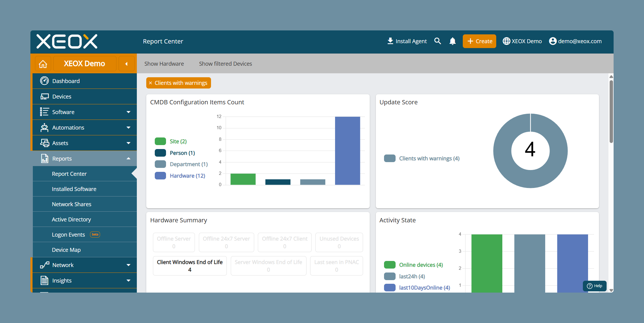The height and width of the screenshot is (323, 644).
Task: Toggle Hardware (12) legend swatch
Action: coord(160,176)
